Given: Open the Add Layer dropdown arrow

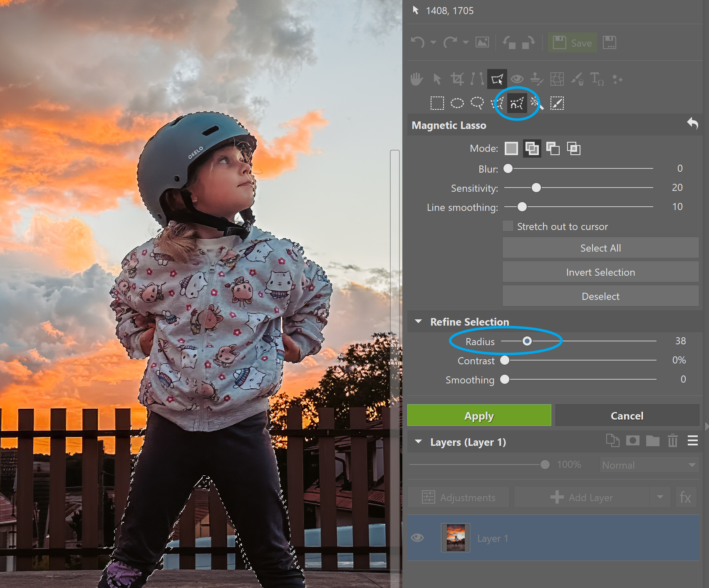Looking at the screenshot, I should point(660,497).
